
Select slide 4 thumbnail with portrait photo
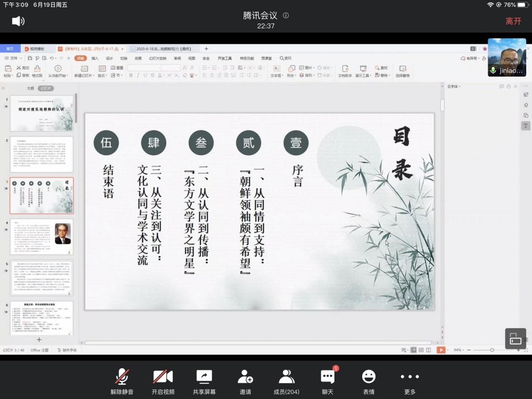pyautogui.click(x=42, y=236)
